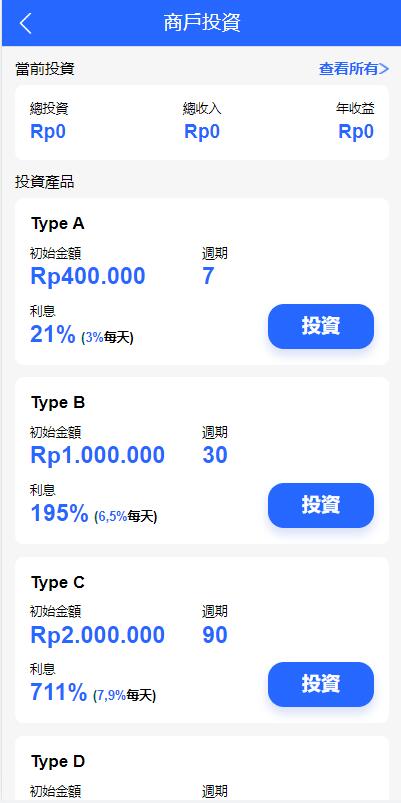Screen dimensions: 401x803
Task: Select the Type A title
Action: point(57,224)
